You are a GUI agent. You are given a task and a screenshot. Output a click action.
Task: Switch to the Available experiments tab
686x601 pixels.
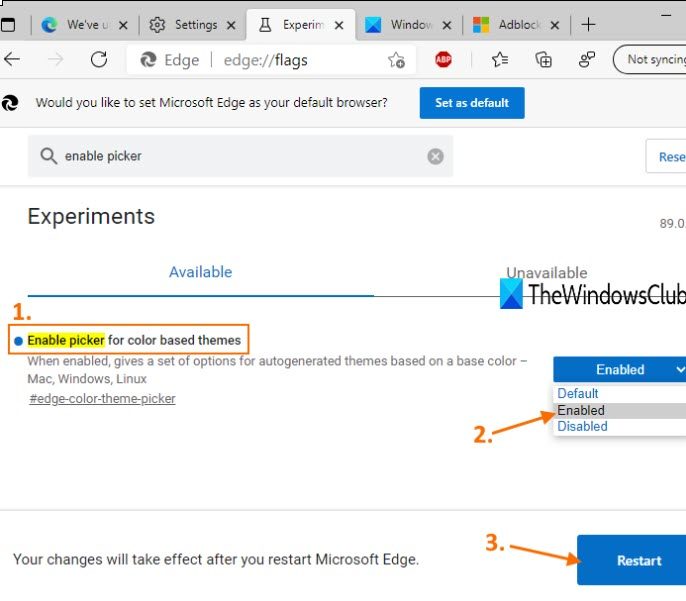200,272
